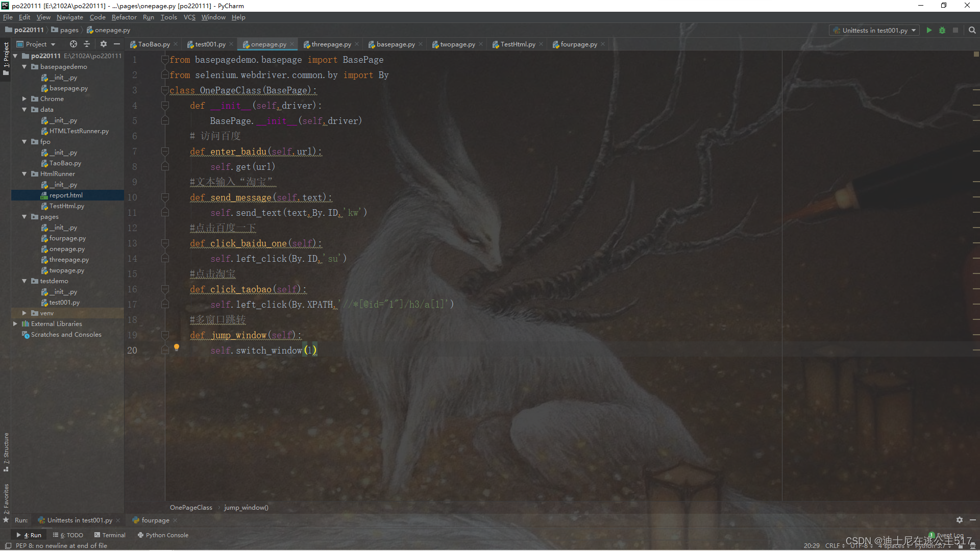Close the fourpage run tab

coord(175,520)
